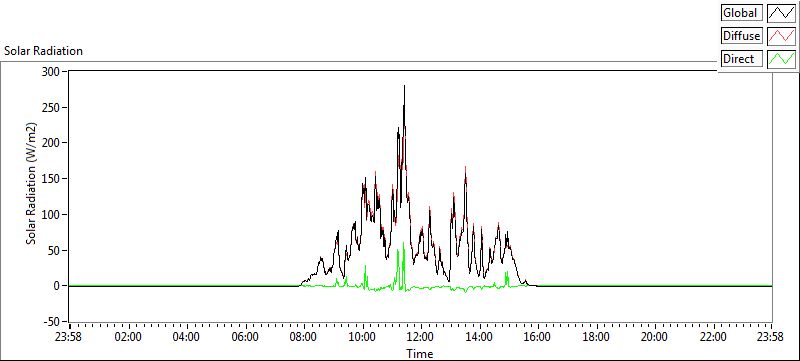Screen dimensions: 800x361
Task: Select the Global legend label
Action: tap(742, 13)
